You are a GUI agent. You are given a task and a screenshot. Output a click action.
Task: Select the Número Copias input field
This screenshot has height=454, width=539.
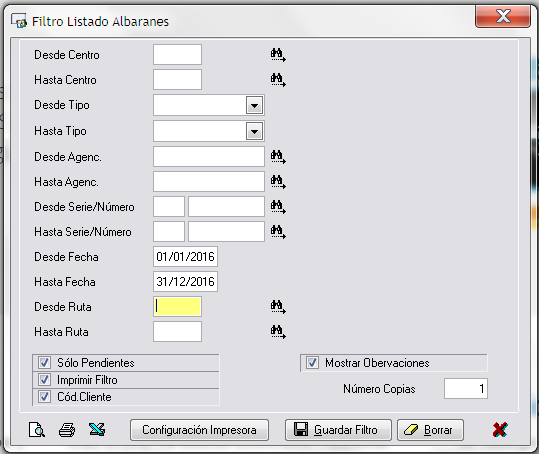pyautogui.click(x=466, y=389)
